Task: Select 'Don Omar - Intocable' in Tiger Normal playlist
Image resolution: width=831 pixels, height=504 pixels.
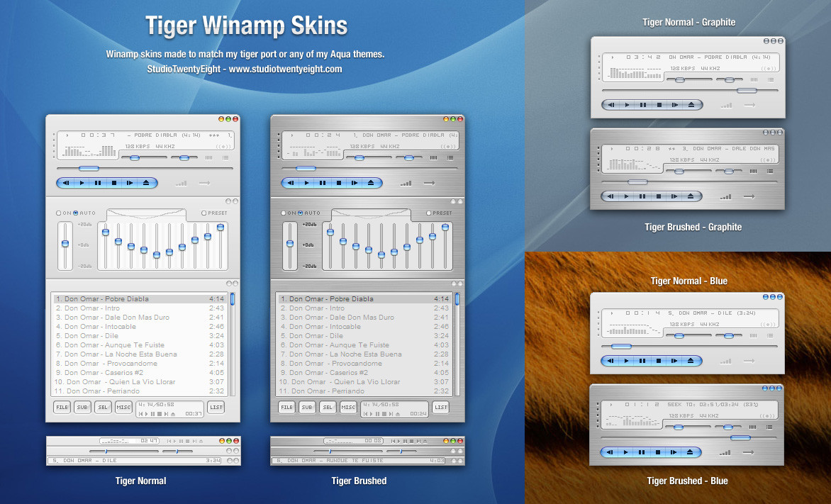Action: [140, 327]
